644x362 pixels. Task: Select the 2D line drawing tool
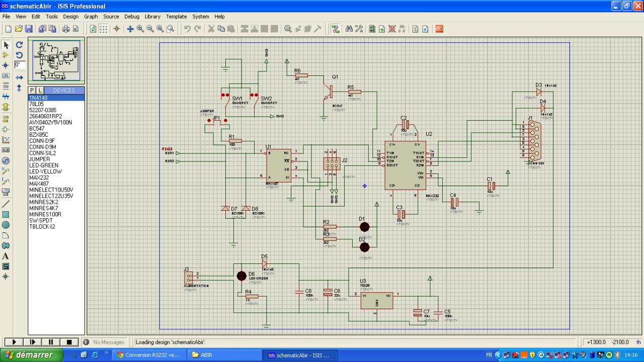pyautogui.click(x=6, y=204)
